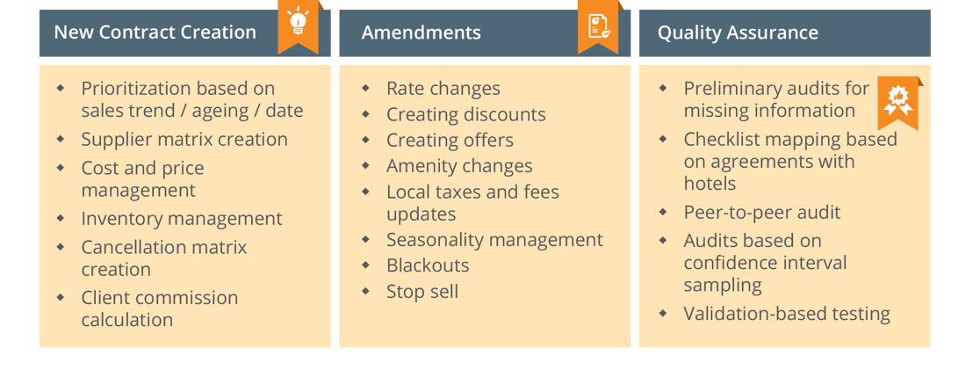Click Local taxes and fees updates
This screenshot has width=980, height=370.
pos(472,202)
